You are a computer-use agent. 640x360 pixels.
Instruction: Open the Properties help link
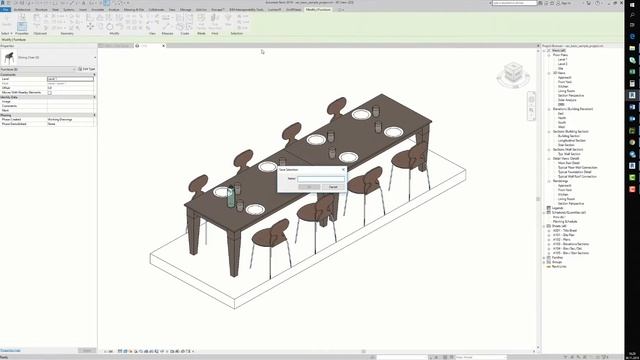(x=10, y=351)
